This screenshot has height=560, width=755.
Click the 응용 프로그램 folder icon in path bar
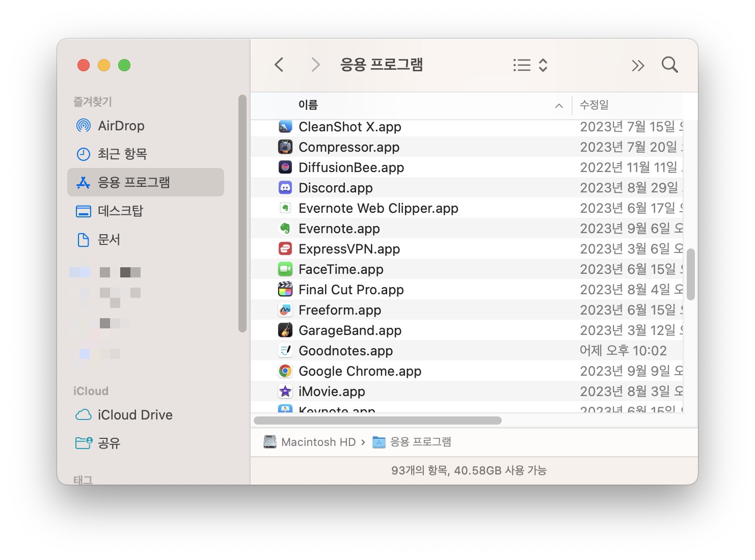[379, 442]
